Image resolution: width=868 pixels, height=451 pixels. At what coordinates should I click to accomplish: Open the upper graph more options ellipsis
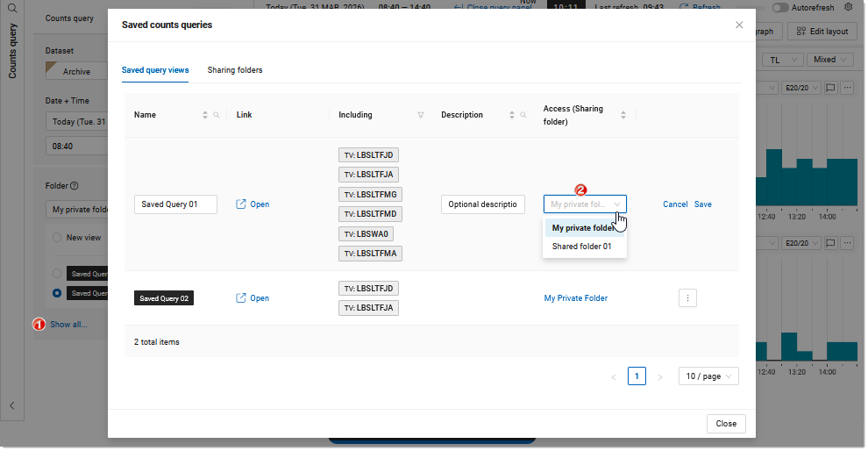[x=847, y=88]
